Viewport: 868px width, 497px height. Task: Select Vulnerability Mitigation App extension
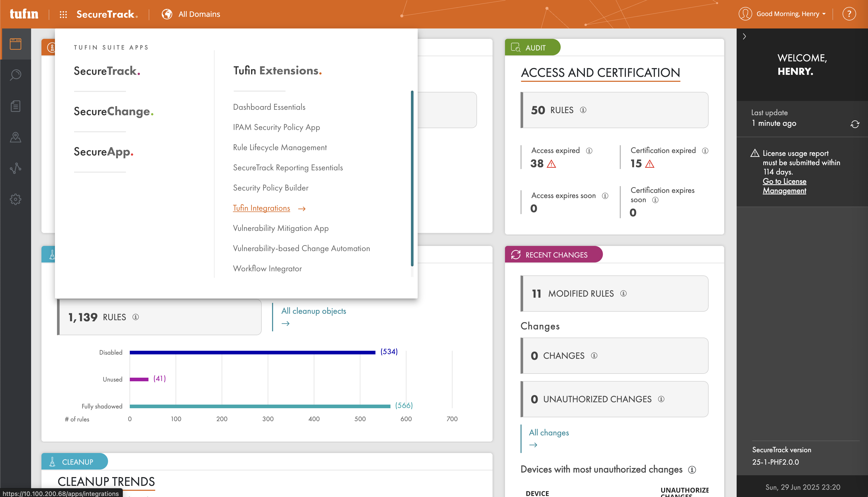click(x=280, y=228)
